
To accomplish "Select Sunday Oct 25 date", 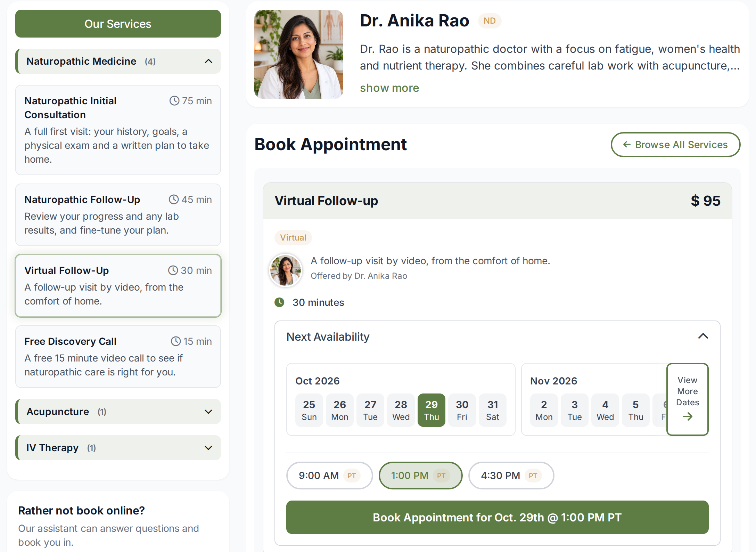I will tap(309, 410).
